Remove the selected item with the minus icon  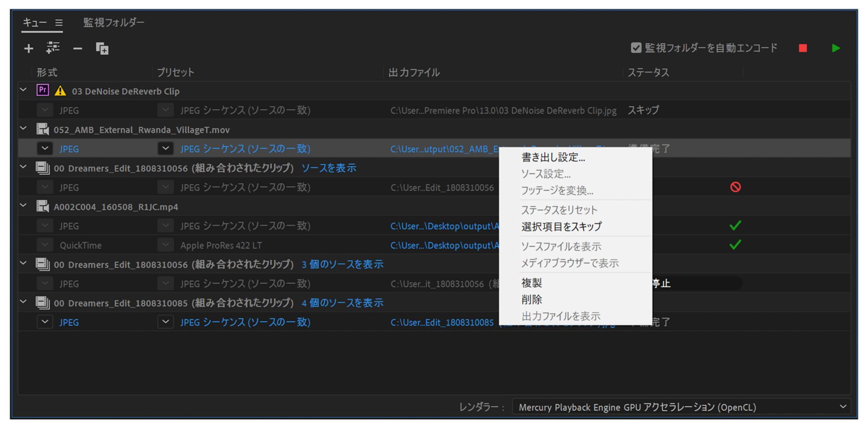pyautogui.click(x=77, y=48)
